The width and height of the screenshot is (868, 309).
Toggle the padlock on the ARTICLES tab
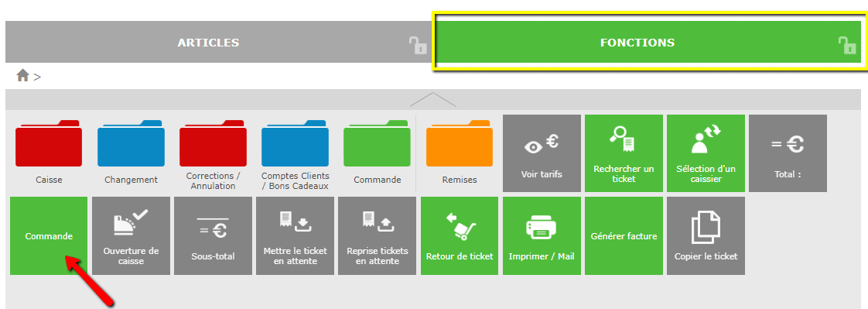[x=418, y=45]
